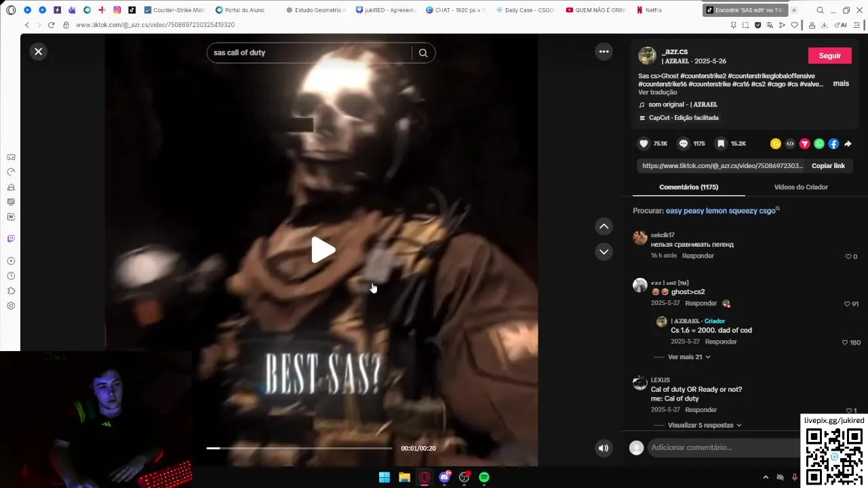Switch to Vídeos do Criador tab
The image size is (868, 488).
click(x=801, y=187)
